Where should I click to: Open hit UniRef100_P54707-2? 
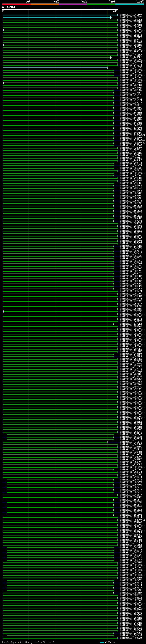click(x=132, y=520)
